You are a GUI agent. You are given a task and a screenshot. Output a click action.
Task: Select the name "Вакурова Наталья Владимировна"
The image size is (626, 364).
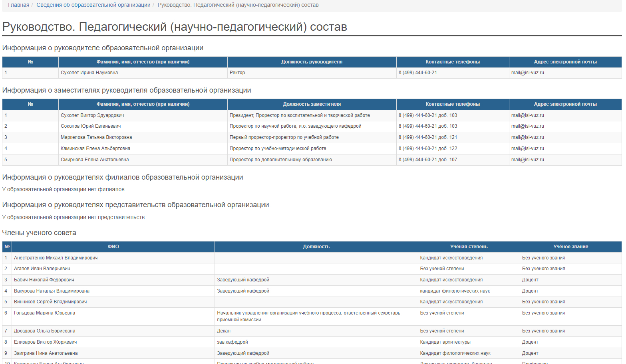tap(52, 291)
